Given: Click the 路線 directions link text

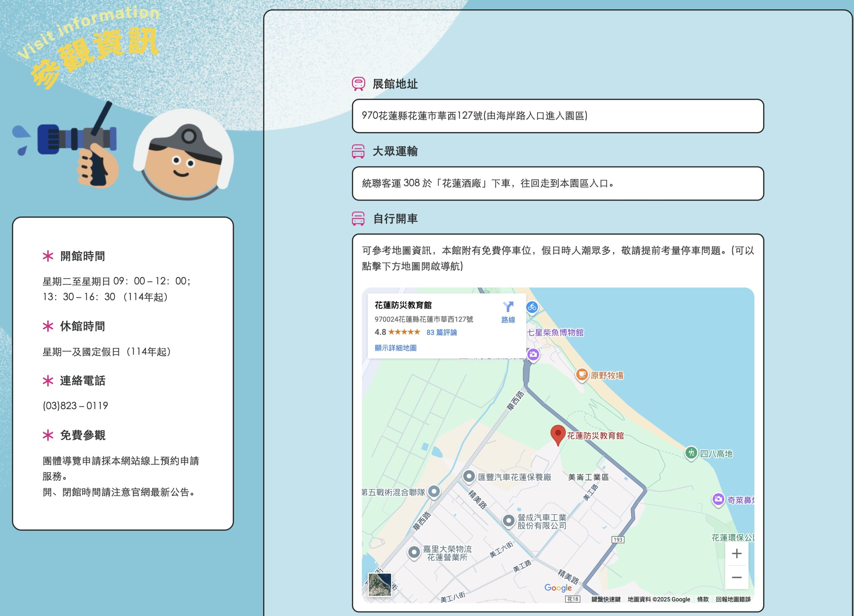Looking at the screenshot, I should pyautogui.click(x=508, y=320).
